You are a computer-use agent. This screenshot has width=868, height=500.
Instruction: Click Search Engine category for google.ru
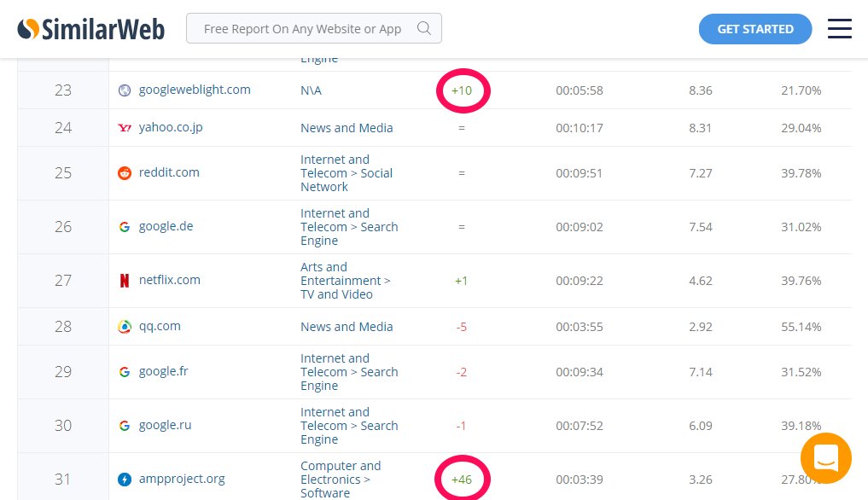349,426
